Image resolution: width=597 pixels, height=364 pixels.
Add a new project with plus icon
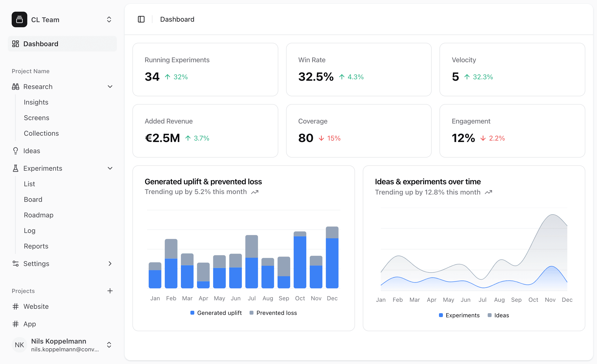[x=110, y=291]
